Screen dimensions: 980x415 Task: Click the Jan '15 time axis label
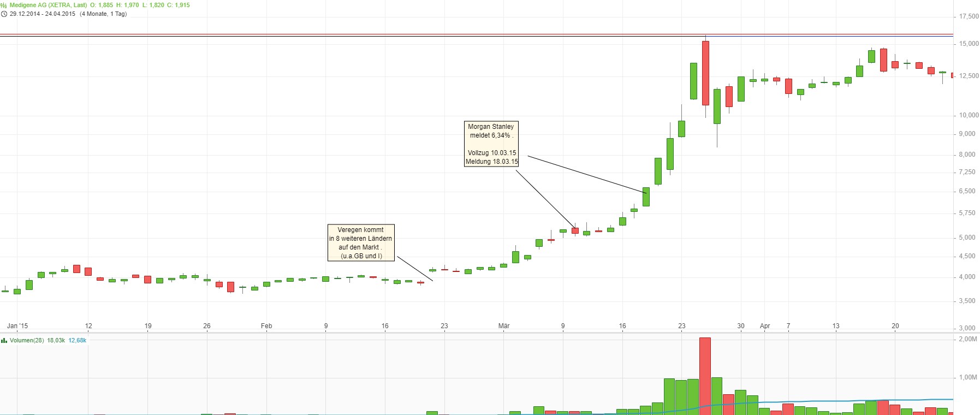tap(17, 326)
